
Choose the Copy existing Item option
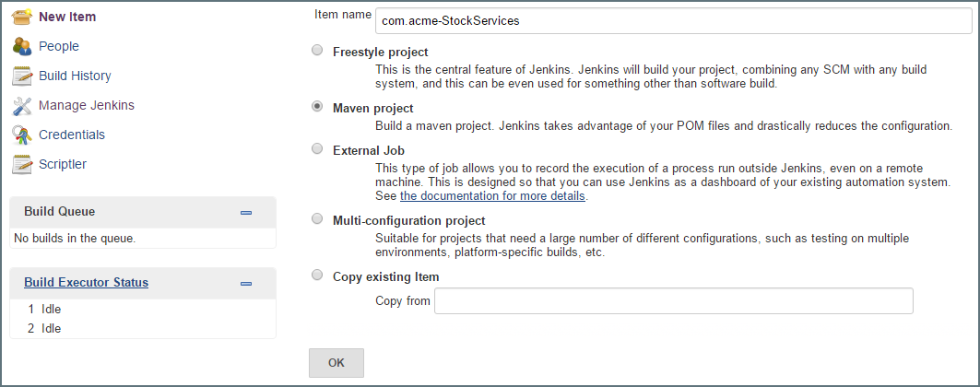click(317, 276)
